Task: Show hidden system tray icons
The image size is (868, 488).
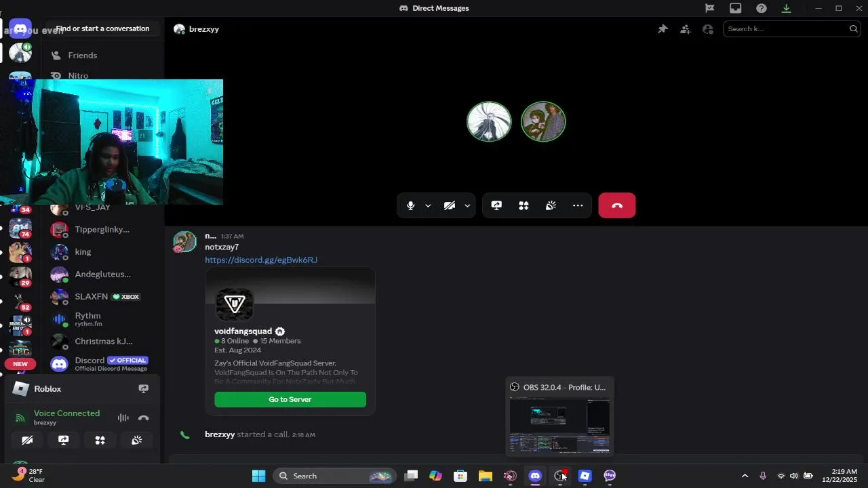Action: pyautogui.click(x=745, y=476)
